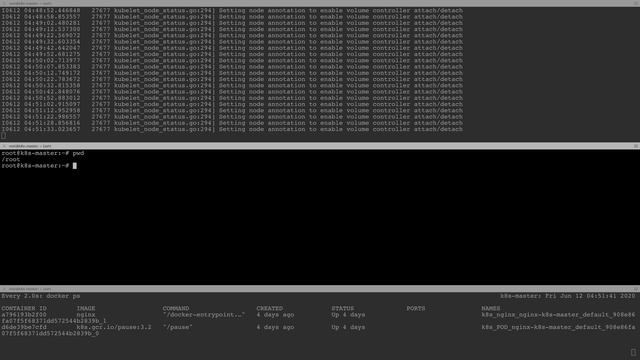Viewport: 640px width, 360px height.
Task: Click the 'k8s.gcr.io/pause:3.2' image name
Action: [x=114, y=327]
